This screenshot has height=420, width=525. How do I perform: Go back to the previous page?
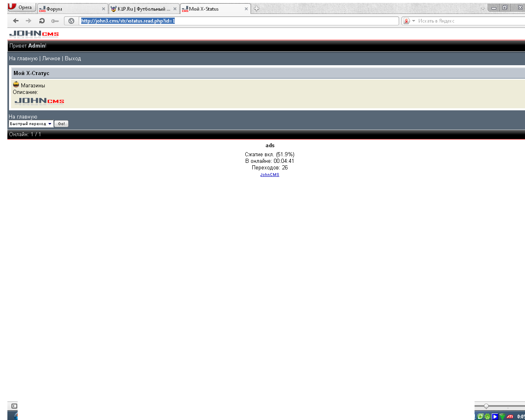16,21
